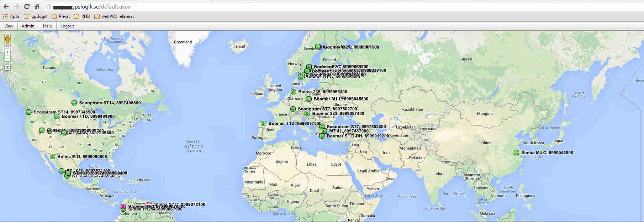Select the Scooptram ST7 8997502700 marker
This screenshot has width=644, height=222.
pos(293,109)
